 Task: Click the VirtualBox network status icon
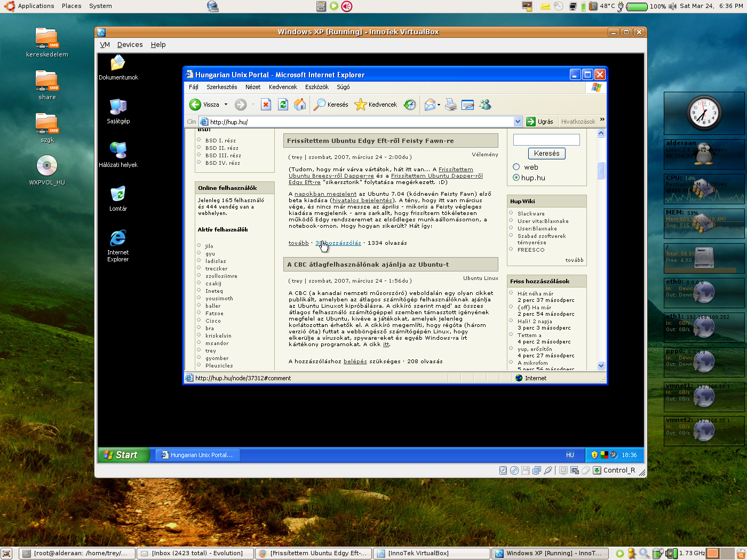tap(536, 470)
